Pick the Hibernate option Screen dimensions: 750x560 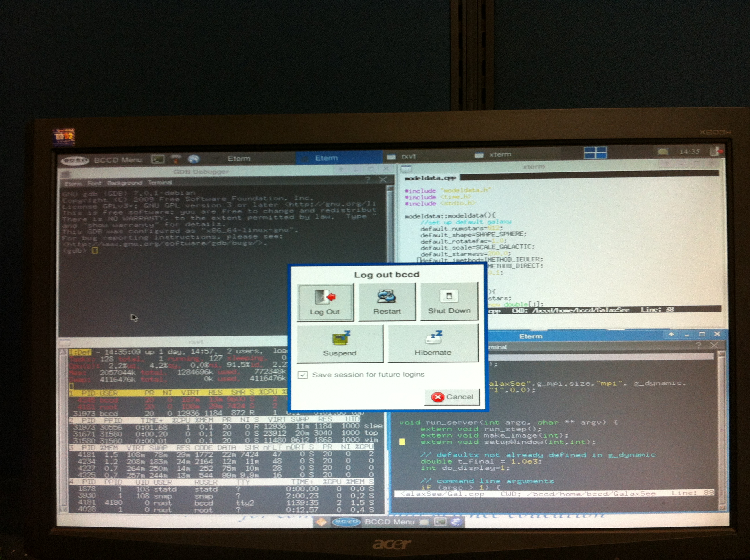pos(433,343)
